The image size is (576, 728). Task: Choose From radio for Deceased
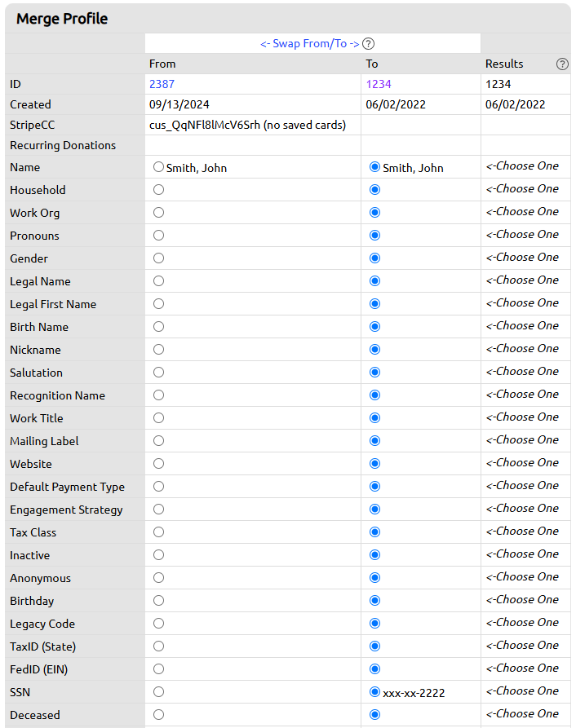(x=159, y=714)
